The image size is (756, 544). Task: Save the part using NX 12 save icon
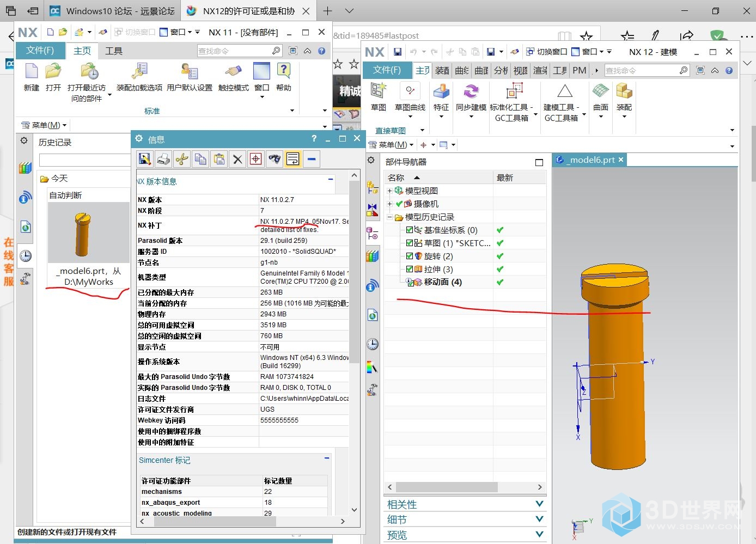click(398, 52)
